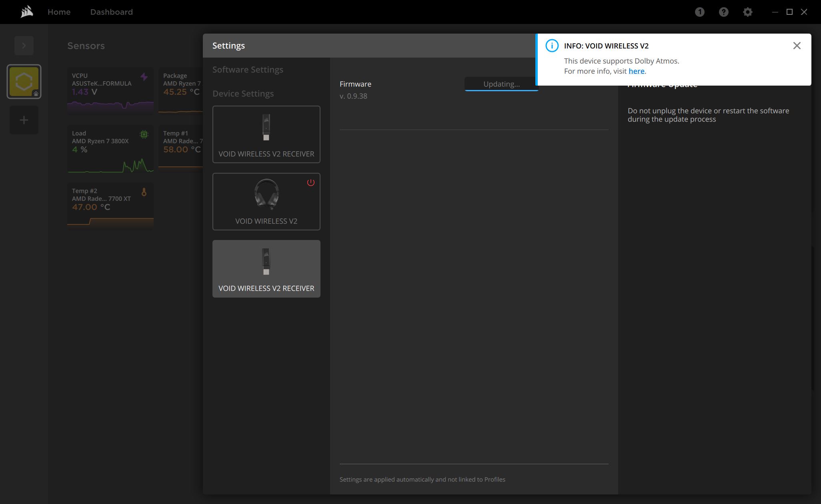Click the Package 45.25 °C value

click(181, 92)
